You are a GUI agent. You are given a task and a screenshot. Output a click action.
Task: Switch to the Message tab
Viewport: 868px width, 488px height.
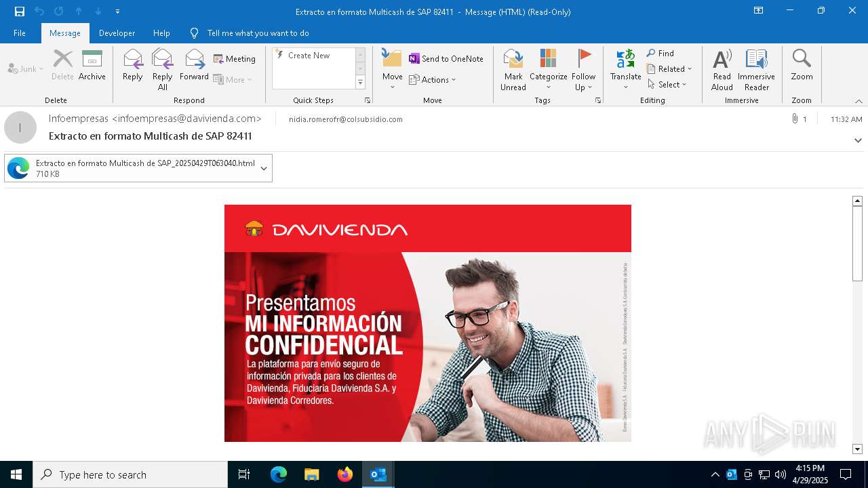(x=65, y=33)
